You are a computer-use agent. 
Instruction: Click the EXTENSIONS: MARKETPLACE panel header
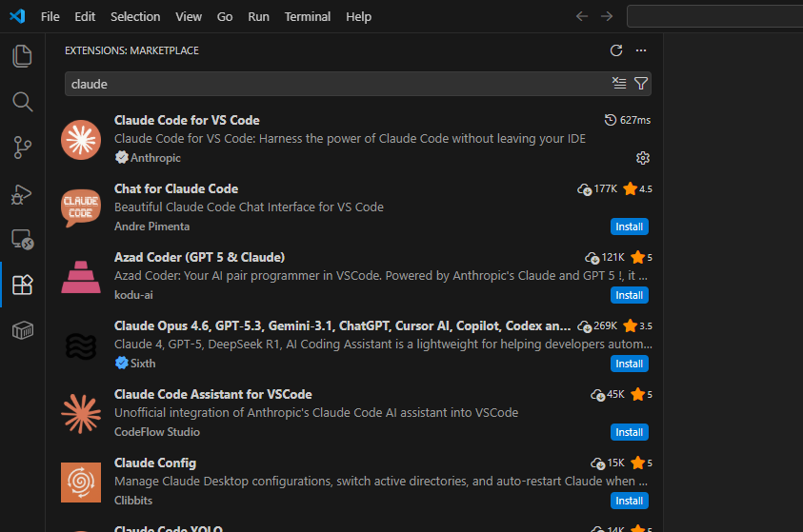[131, 50]
